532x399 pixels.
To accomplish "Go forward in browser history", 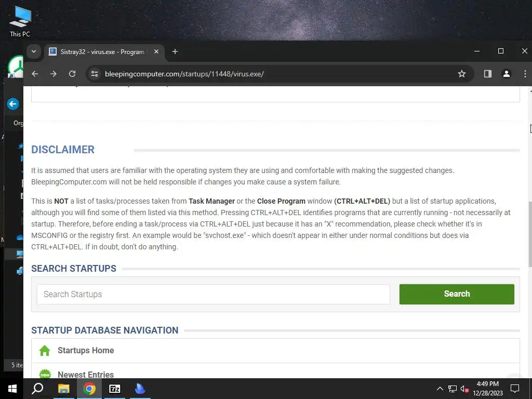I will 54,74.
